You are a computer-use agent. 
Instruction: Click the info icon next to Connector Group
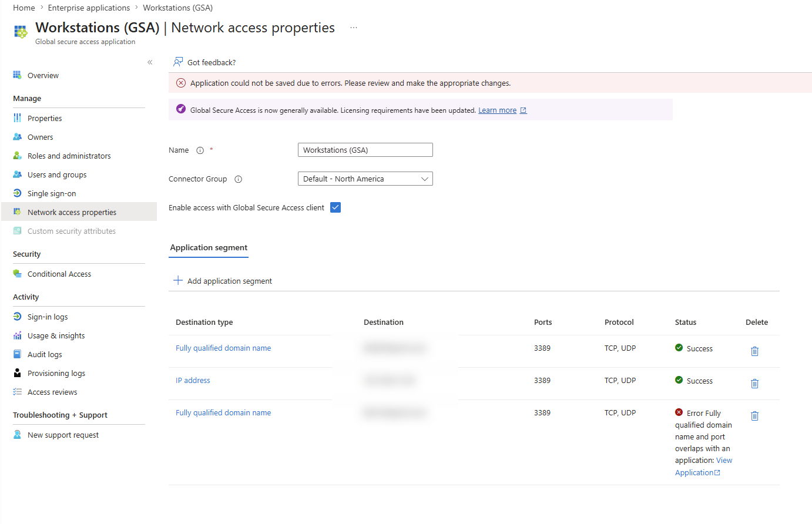(239, 179)
